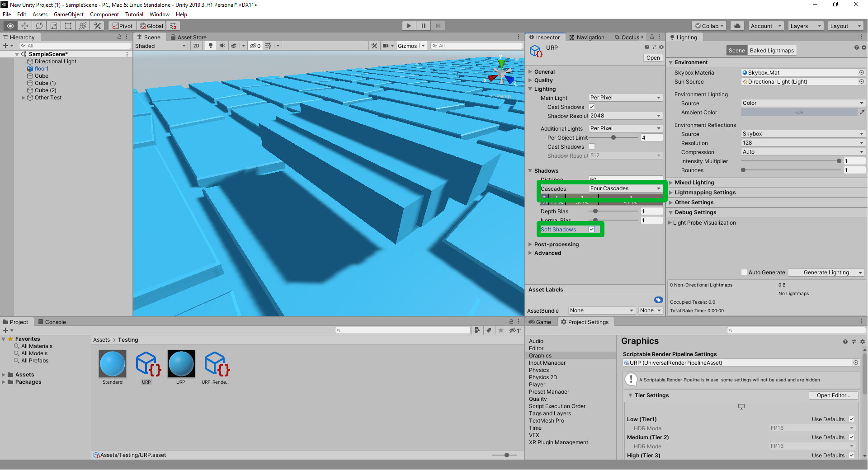Select the Rotate tool in the toolbar
This screenshot has width=868, height=470.
coord(39,25)
